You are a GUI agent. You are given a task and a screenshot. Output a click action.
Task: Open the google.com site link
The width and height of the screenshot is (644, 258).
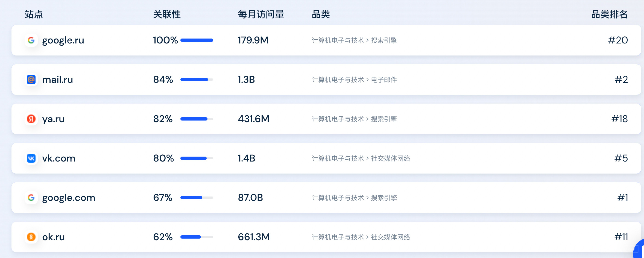coord(69,198)
